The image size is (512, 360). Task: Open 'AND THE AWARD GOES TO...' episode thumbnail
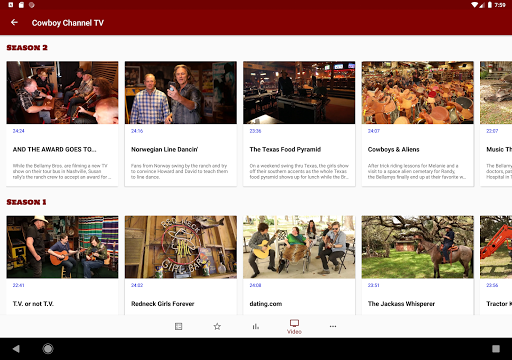[x=62, y=92]
